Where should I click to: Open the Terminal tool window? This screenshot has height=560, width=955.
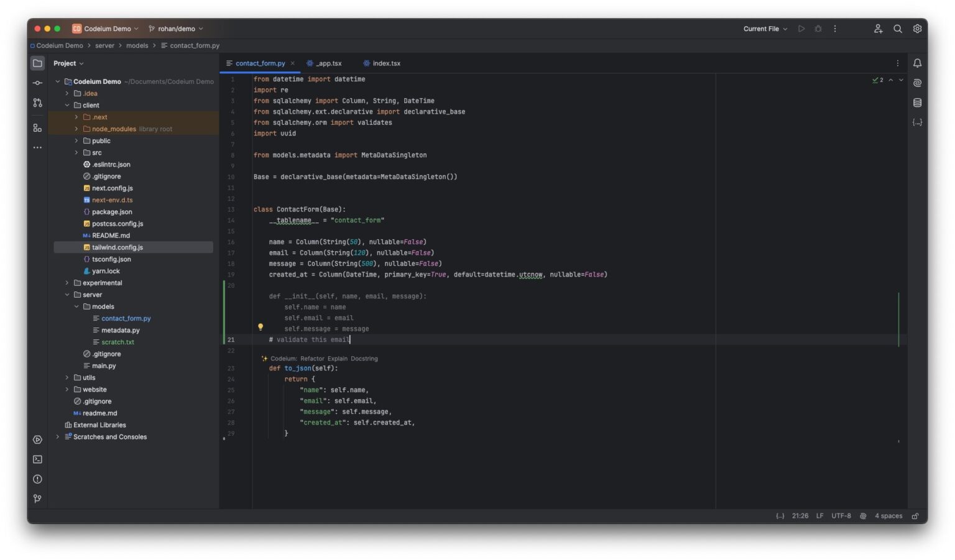coord(37,459)
